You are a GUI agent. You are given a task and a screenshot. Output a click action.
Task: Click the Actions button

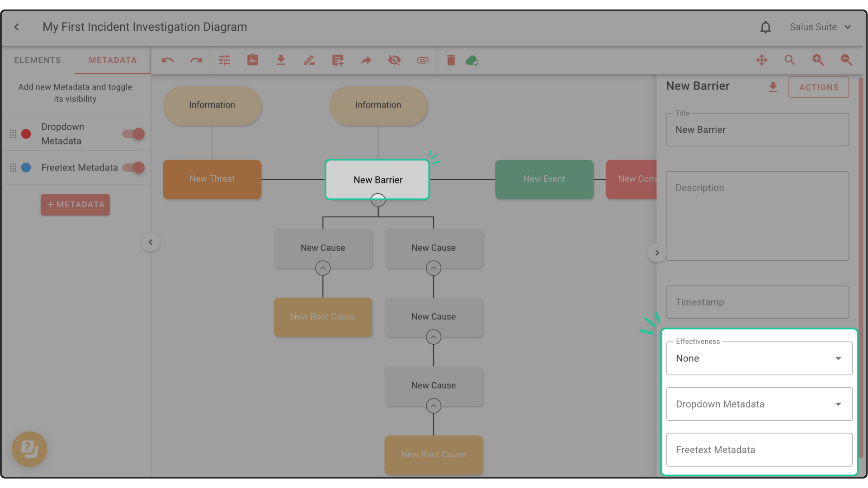818,87
